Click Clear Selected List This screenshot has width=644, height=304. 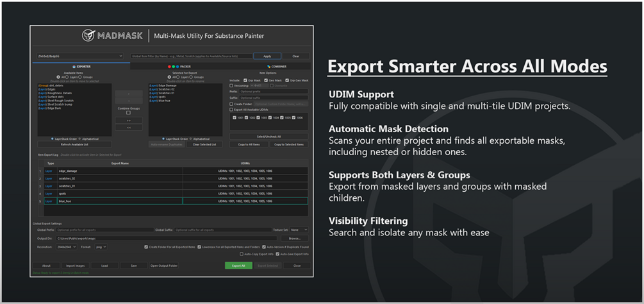tap(204, 144)
